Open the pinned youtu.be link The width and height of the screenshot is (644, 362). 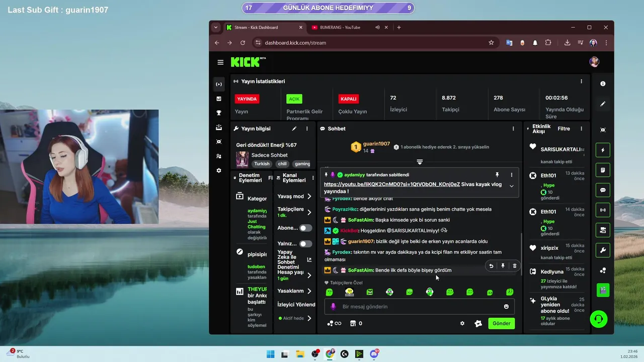392,185
